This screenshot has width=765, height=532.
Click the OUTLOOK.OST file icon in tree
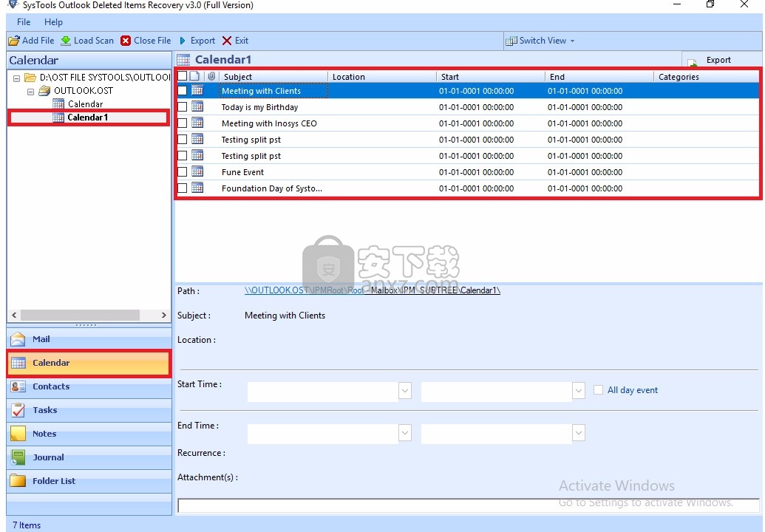(x=44, y=90)
